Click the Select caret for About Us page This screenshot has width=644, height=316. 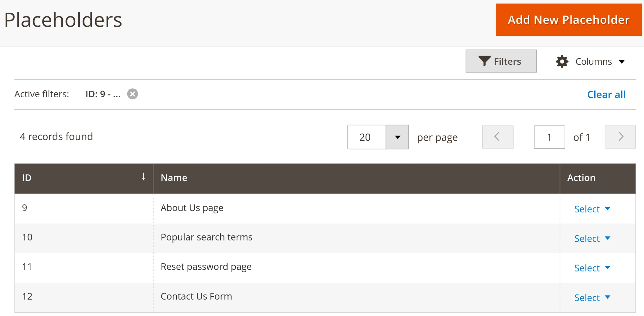click(608, 209)
